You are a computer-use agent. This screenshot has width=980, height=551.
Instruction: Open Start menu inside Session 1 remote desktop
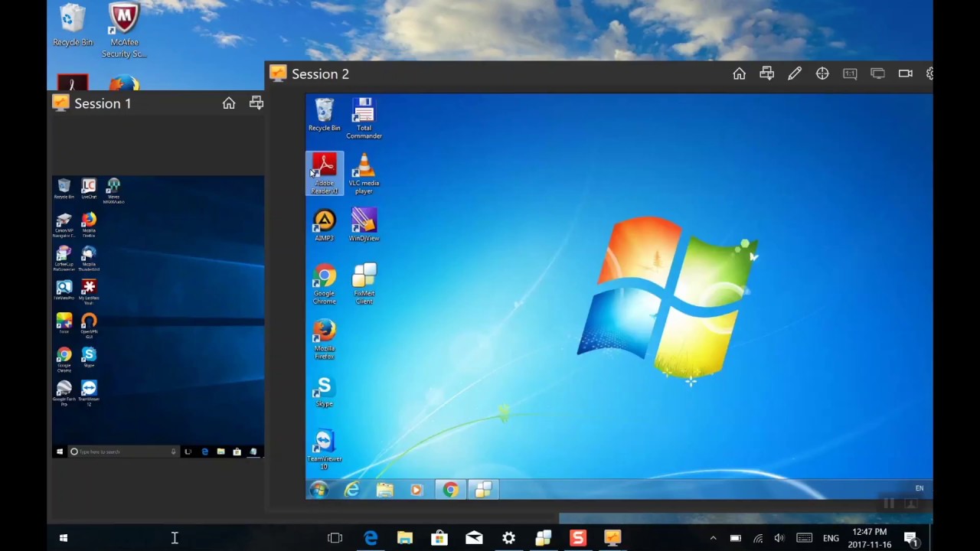tap(60, 452)
